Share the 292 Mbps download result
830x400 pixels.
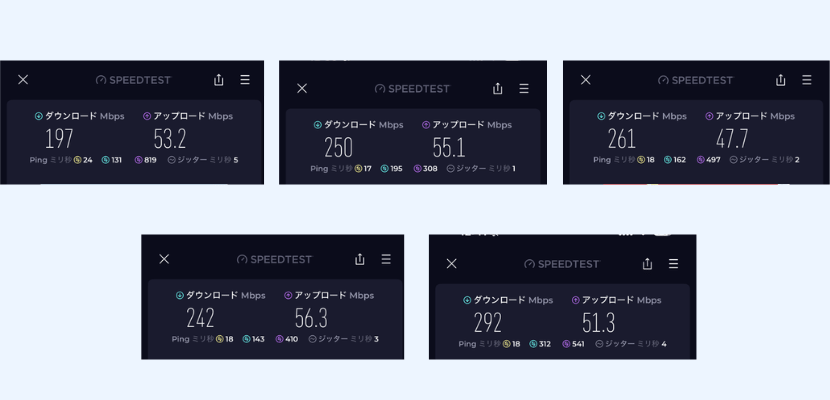pos(647,264)
